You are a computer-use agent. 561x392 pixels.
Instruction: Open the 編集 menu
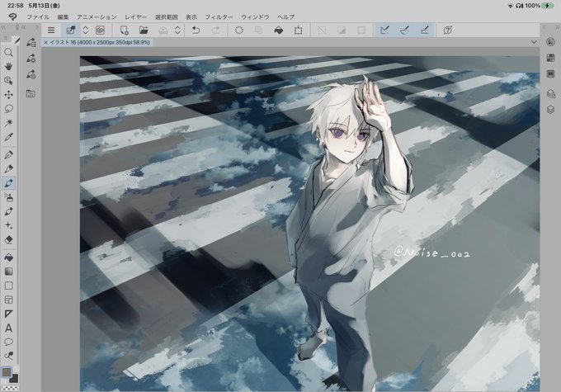point(63,17)
